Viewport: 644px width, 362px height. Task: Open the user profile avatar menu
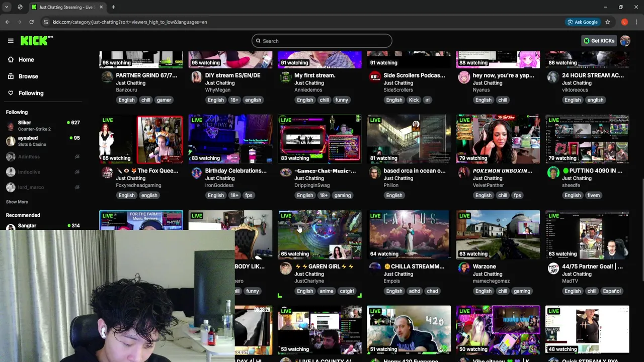point(625,41)
